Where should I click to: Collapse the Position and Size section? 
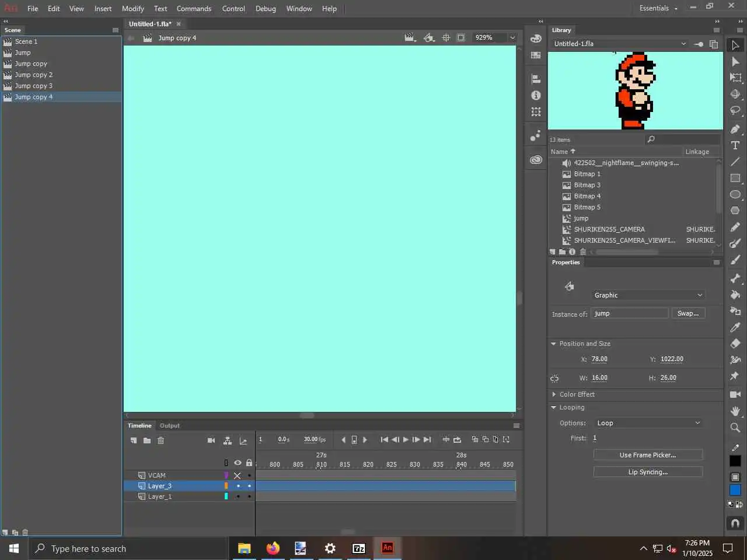click(553, 344)
